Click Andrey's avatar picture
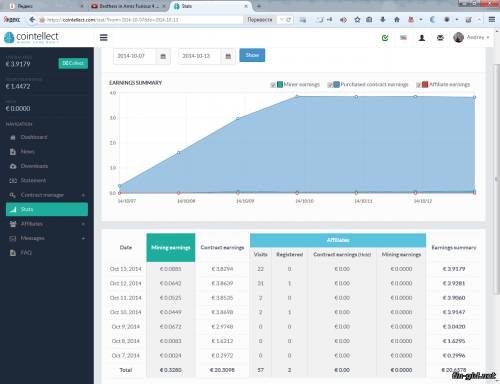500x384 pixels. click(459, 37)
